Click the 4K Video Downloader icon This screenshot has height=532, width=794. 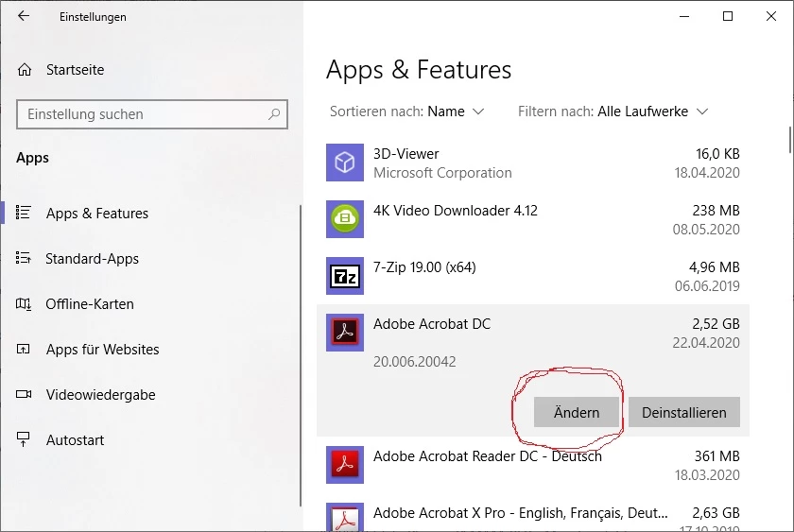[345, 219]
